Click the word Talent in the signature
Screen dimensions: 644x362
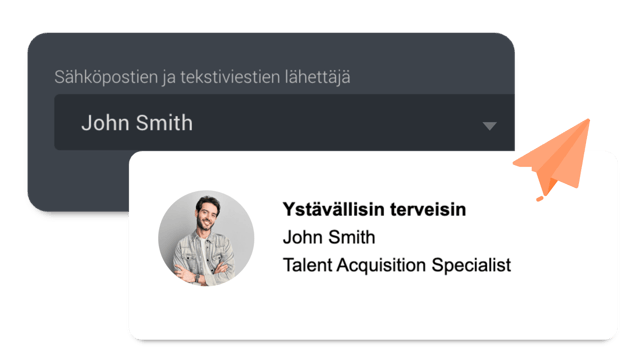pyautogui.click(x=307, y=265)
